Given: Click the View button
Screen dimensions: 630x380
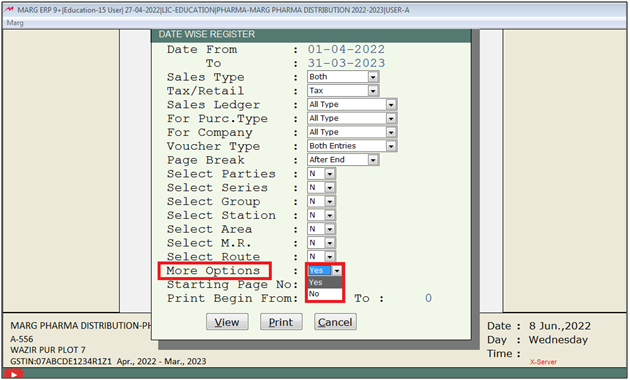Looking at the screenshot, I should point(227,322).
